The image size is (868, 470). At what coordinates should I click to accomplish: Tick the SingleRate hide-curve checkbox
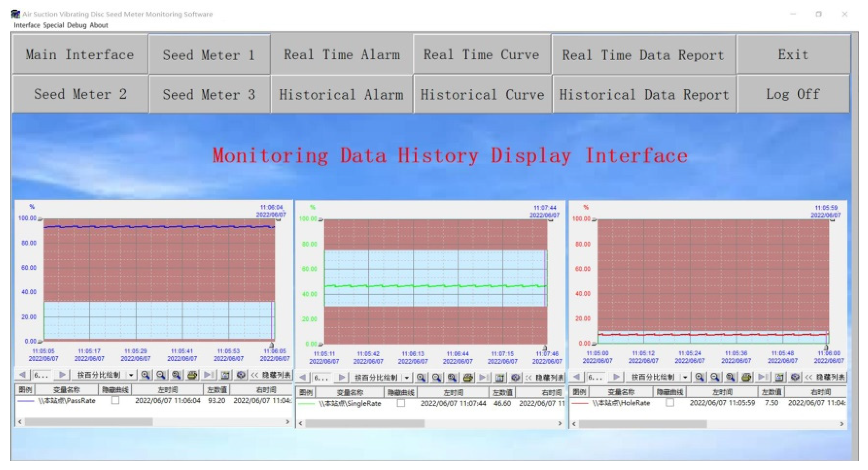tap(401, 403)
